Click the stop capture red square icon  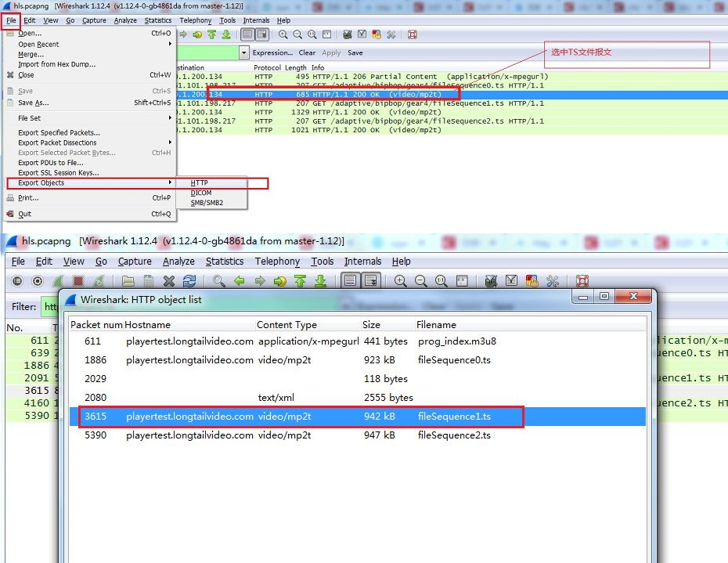pyautogui.click(x=78, y=281)
